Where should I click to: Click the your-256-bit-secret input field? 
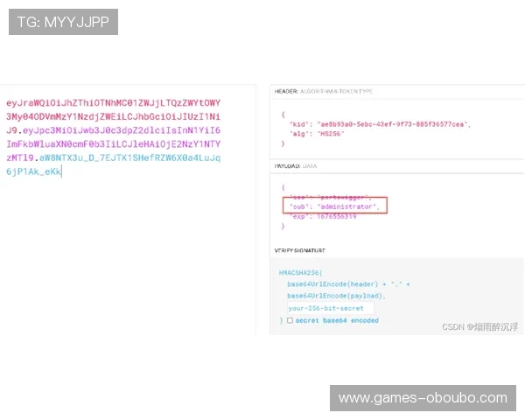pos(330,309)
